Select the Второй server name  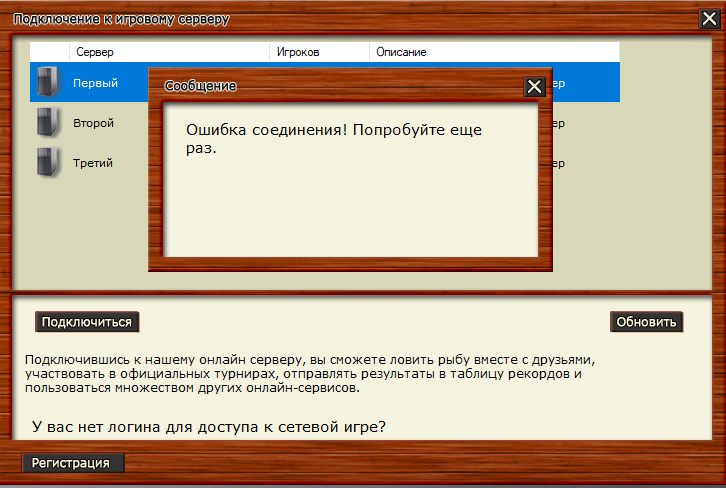[x=94, y=123]
